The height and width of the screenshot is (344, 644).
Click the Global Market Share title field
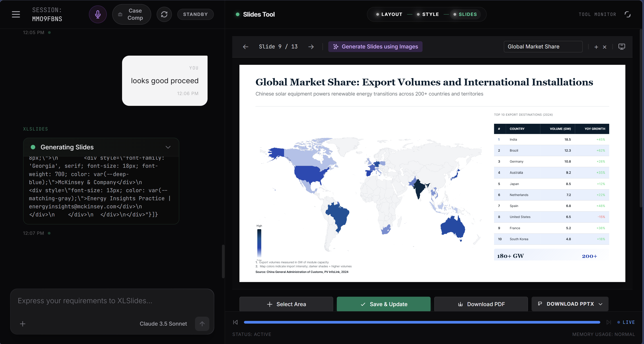[543, 47]
